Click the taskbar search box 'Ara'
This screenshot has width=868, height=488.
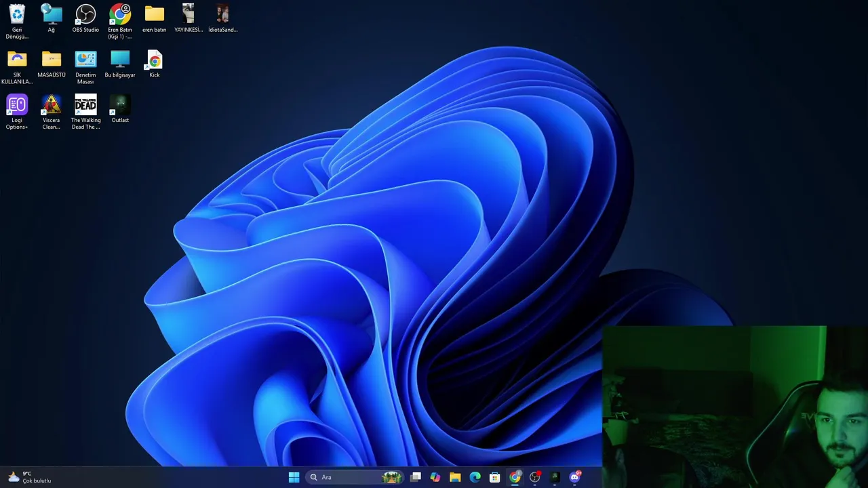[355, 477]
